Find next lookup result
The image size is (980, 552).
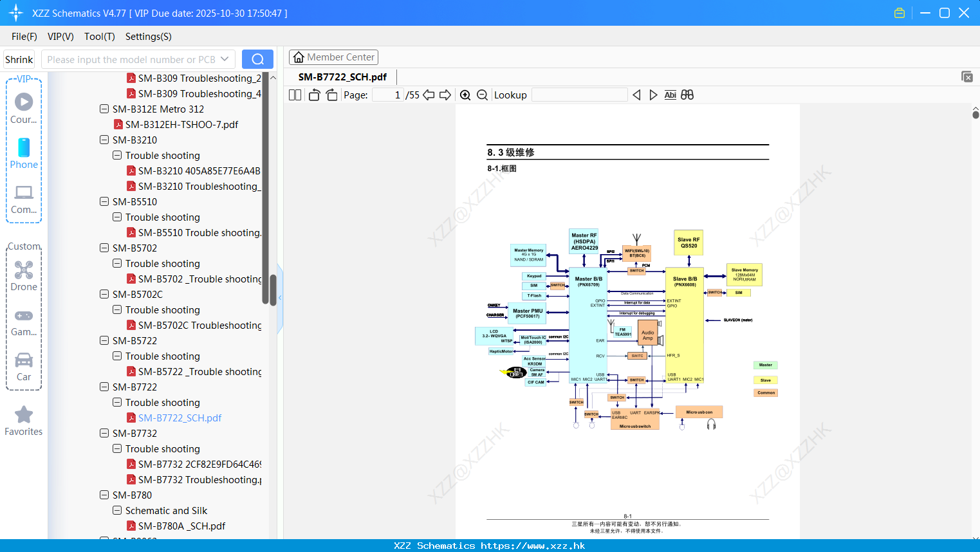[x=653, y=95]
